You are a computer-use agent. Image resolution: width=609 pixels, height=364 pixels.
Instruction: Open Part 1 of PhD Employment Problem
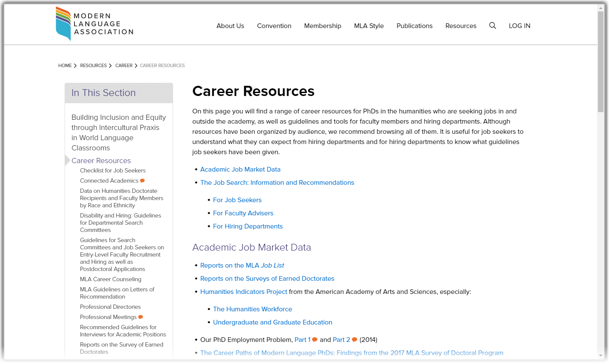302,340
